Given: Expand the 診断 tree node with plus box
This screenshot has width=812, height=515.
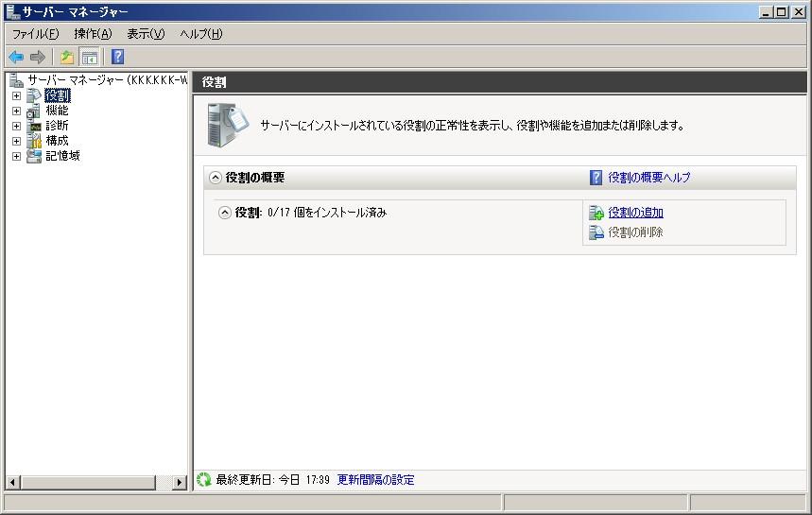Looking at the screenshot, I should coord(16,126).
